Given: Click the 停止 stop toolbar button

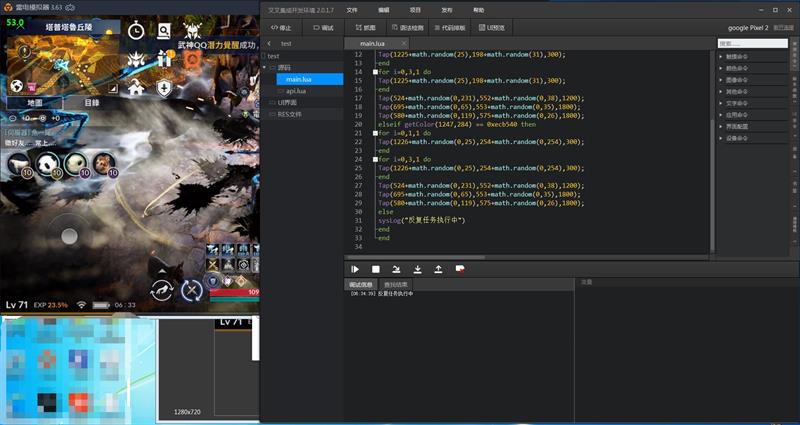Looking at the screenshot, I should (281, 28).
